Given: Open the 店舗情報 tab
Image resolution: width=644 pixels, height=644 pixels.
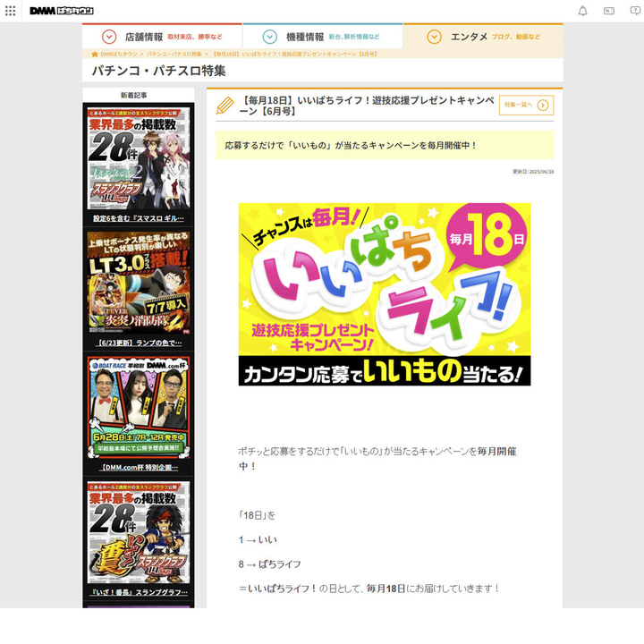Looking at the screenshot, I should 162,36.
